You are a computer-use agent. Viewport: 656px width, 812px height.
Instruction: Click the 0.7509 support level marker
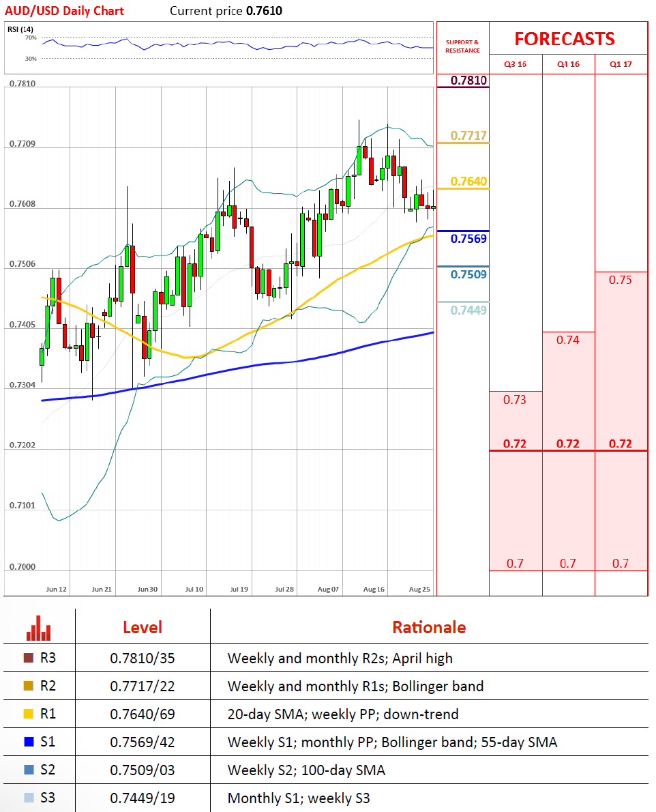click(468, 274)
